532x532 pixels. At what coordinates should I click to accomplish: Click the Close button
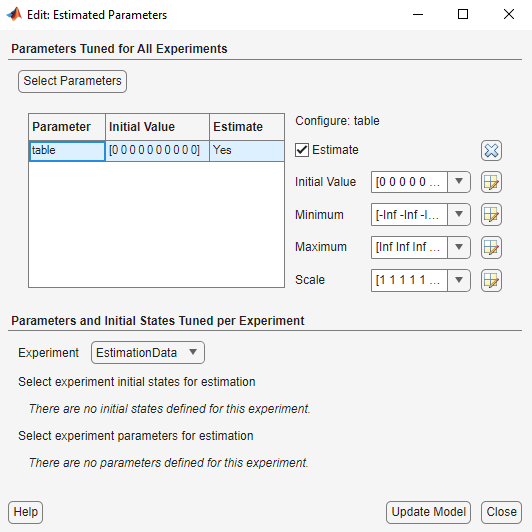[x=501, y=512]
